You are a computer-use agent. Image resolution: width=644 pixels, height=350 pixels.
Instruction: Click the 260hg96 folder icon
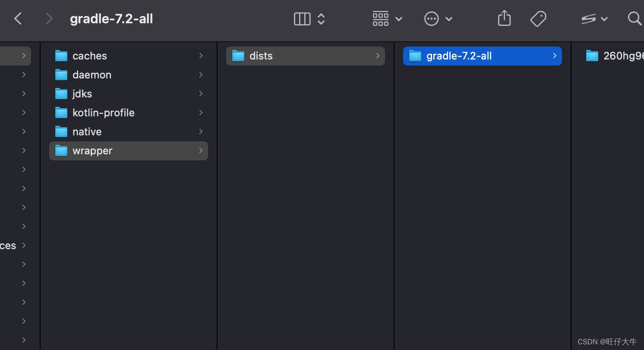tap(592, 56)
